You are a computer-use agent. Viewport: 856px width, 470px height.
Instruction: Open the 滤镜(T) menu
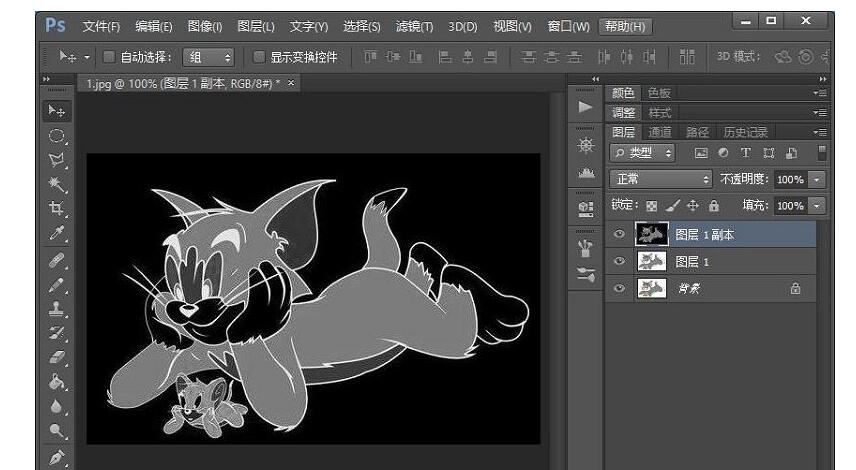click(414, 26)
